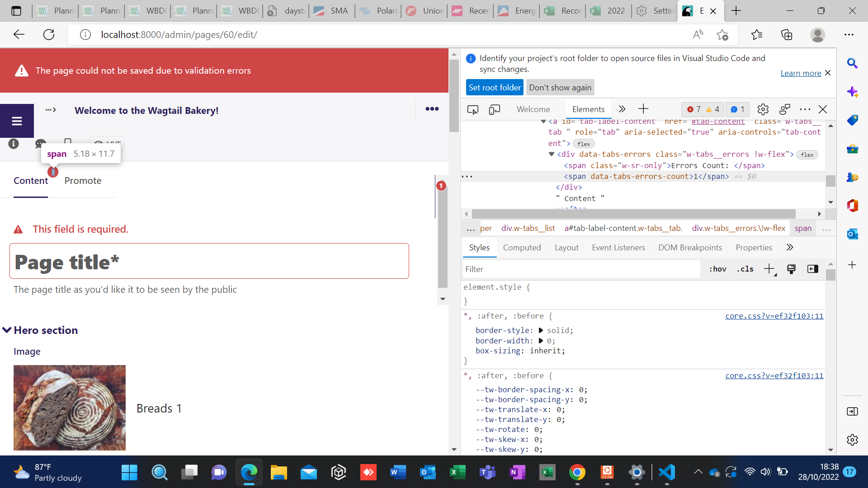Open the Computed styles tab
868x488 pixels.
pyautogui.click(x=522, y=248)
